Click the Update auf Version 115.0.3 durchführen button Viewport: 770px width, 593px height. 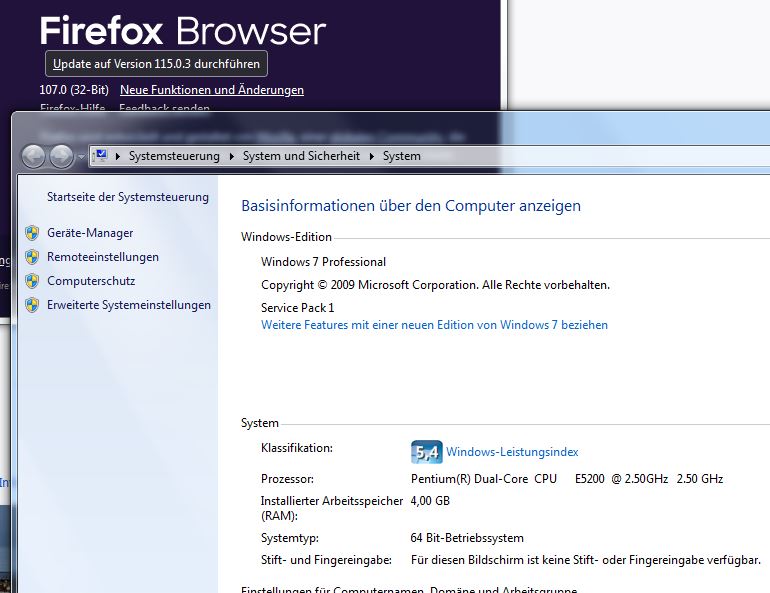(x=156, y=64)
